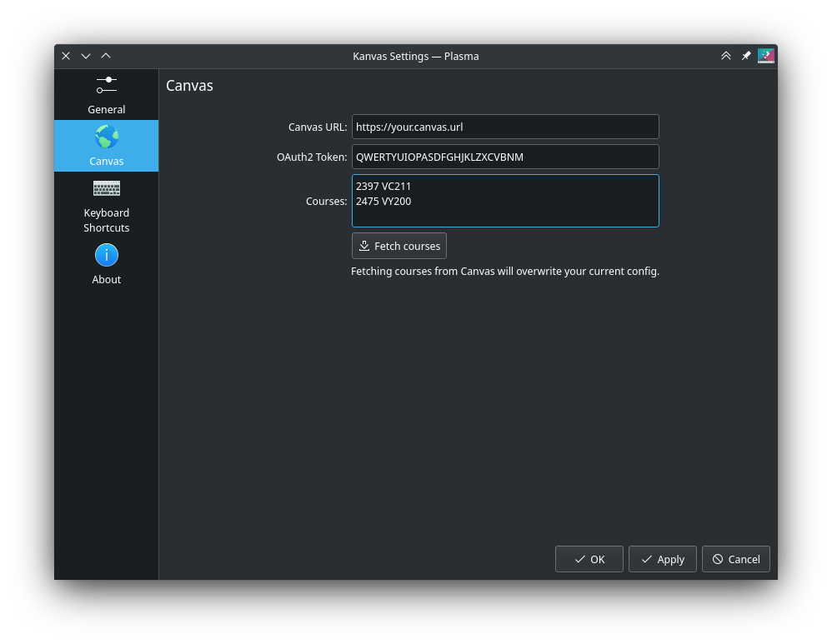Image resolution: width=832 pixels, height=644 pixels.
Task: Fetch courses from Canvas
Action: coord(399,246)
